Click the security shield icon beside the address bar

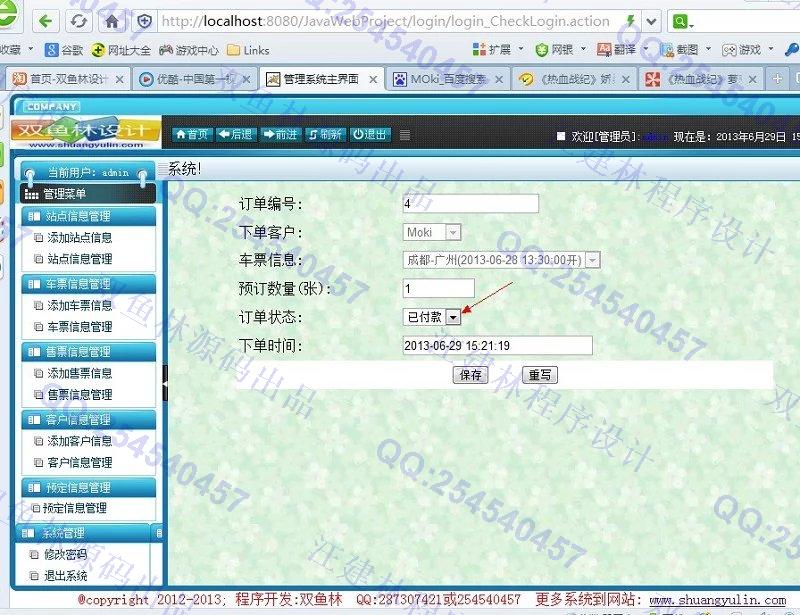(145, 21)
